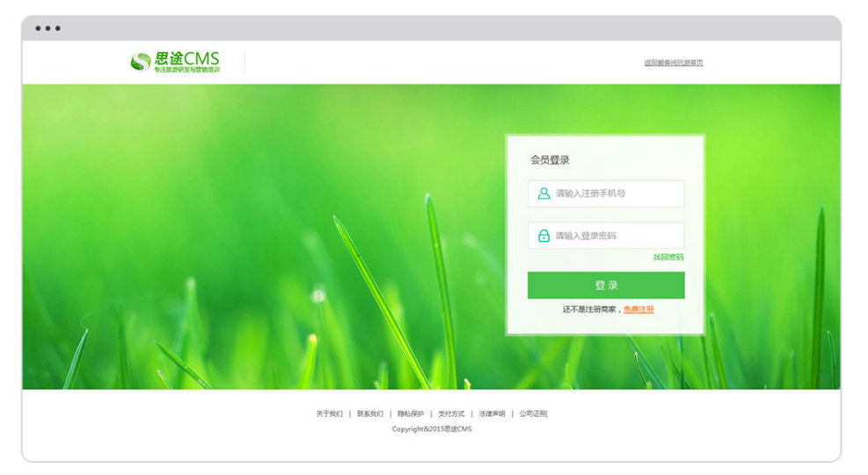The height and width of the screenshot is (475, 868).
Task: Go to 联系我们 in the footer
Action: click(370, 413)
